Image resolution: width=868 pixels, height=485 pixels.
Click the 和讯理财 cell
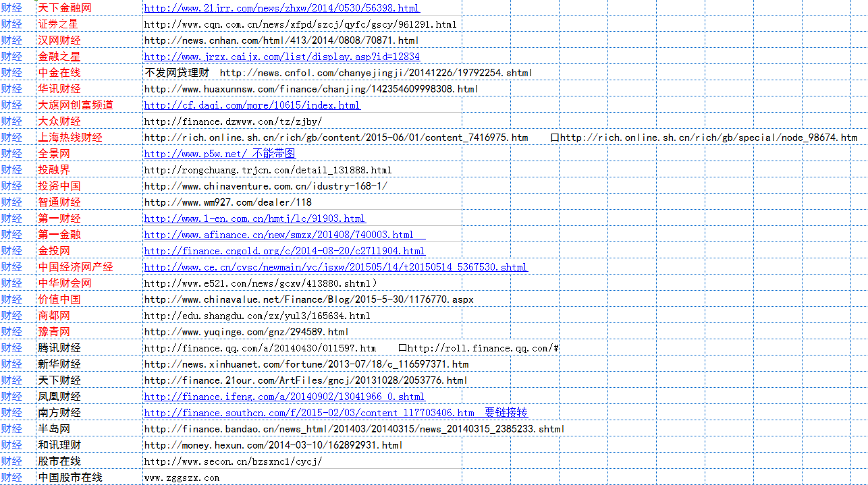(x=89, y=445)
